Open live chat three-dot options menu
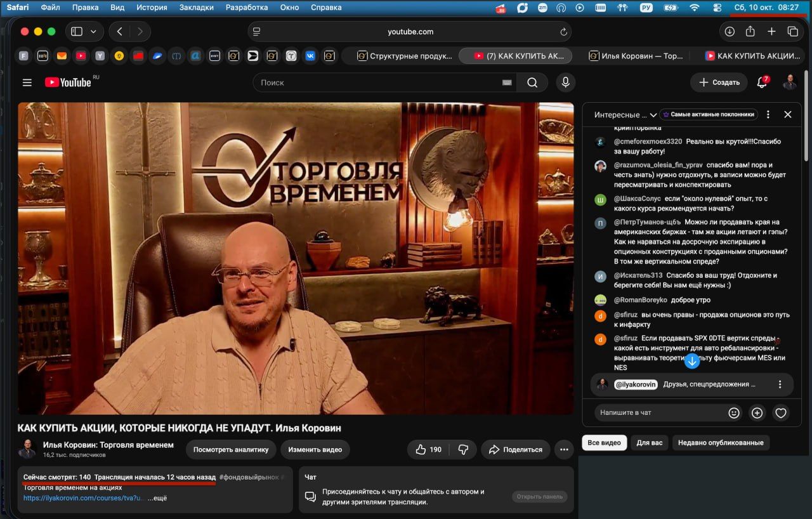Screen dimensions: 812x519 tap(768, 115)
